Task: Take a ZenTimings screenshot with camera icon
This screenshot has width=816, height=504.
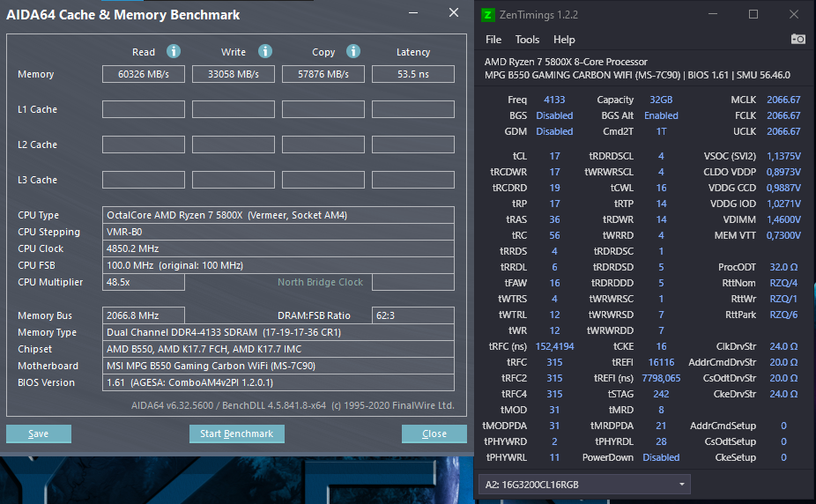Action: click(x=797, y=39)
